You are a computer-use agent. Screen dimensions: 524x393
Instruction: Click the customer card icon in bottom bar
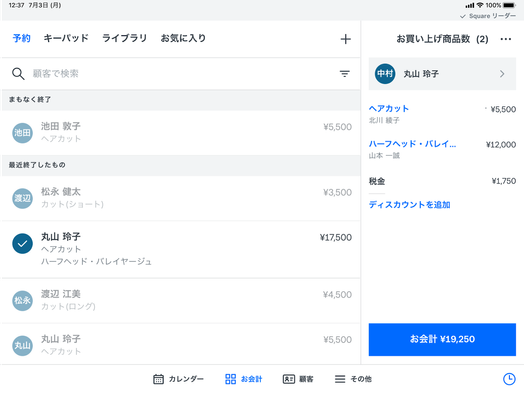(x=289, y=379)
